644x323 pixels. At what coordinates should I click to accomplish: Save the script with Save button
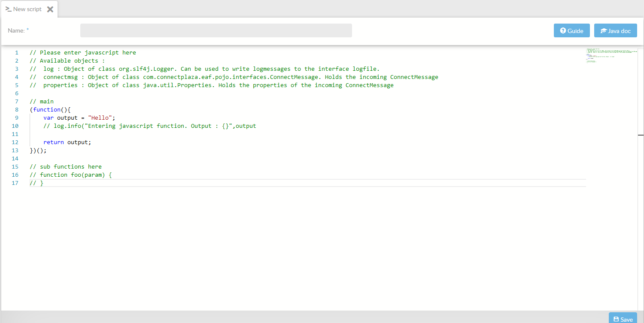tap(623, 319)
